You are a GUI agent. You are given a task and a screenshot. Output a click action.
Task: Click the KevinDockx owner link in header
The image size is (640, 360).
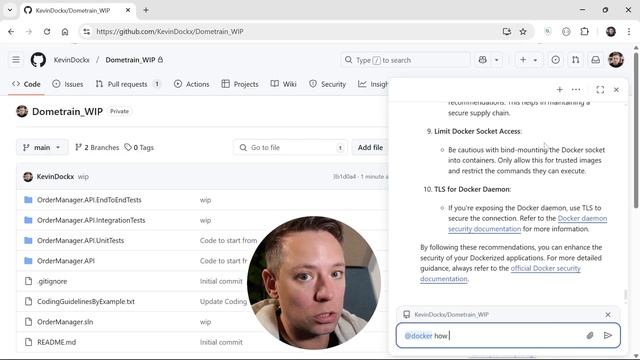pos(71,60)
